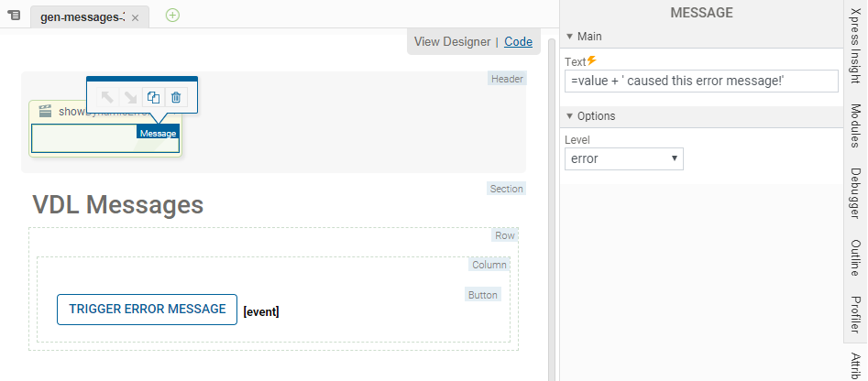Open the Debugger side tab
Screen dimensions: 868x381
coord(854,196)
